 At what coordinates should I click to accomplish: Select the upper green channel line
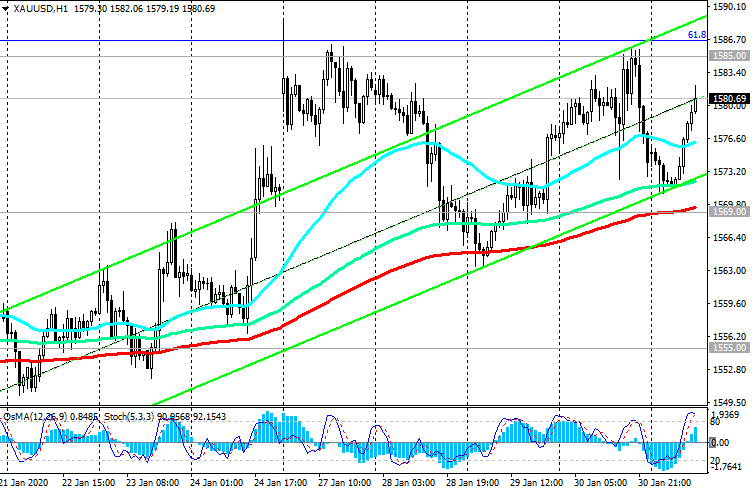[355, 165]
